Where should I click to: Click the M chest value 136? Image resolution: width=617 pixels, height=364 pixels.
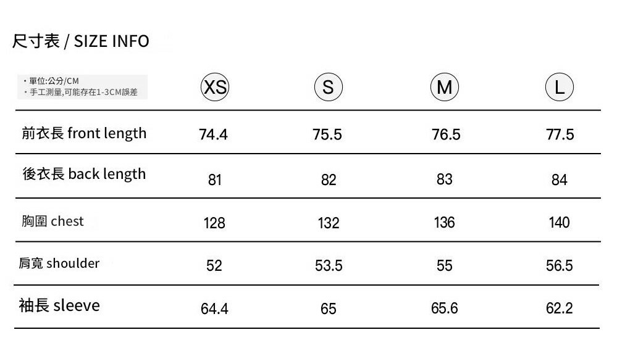(x=444, y=222)
